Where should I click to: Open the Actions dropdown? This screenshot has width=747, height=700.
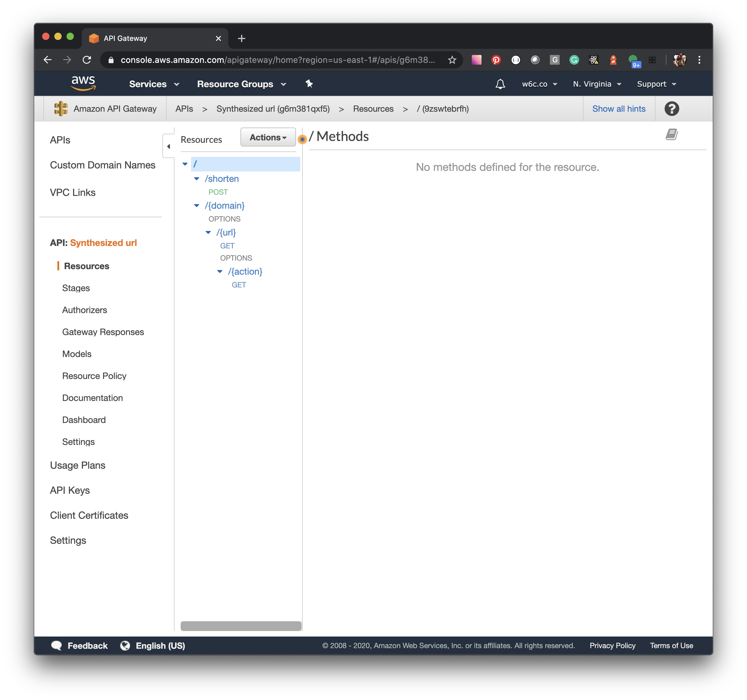pos(268,137)
